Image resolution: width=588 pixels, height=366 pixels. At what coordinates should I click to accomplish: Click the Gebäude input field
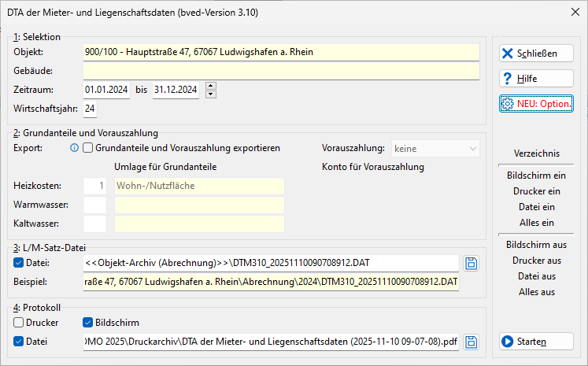[281, 71]
